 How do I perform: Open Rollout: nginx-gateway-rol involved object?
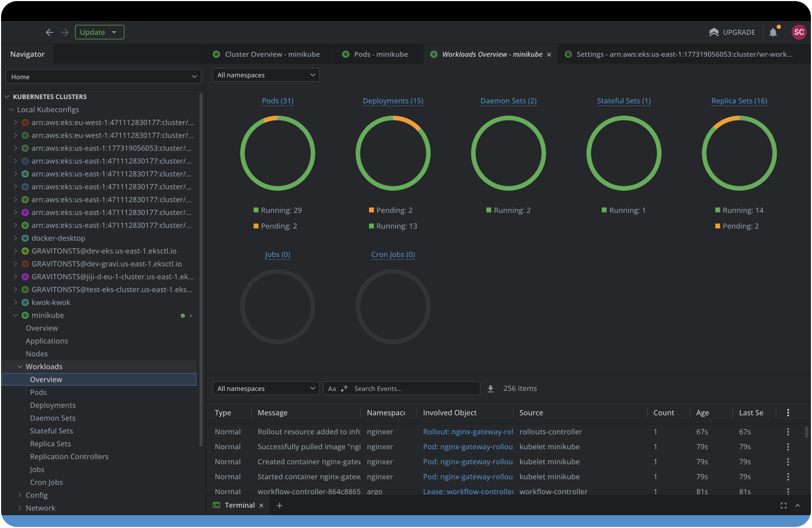468,432
